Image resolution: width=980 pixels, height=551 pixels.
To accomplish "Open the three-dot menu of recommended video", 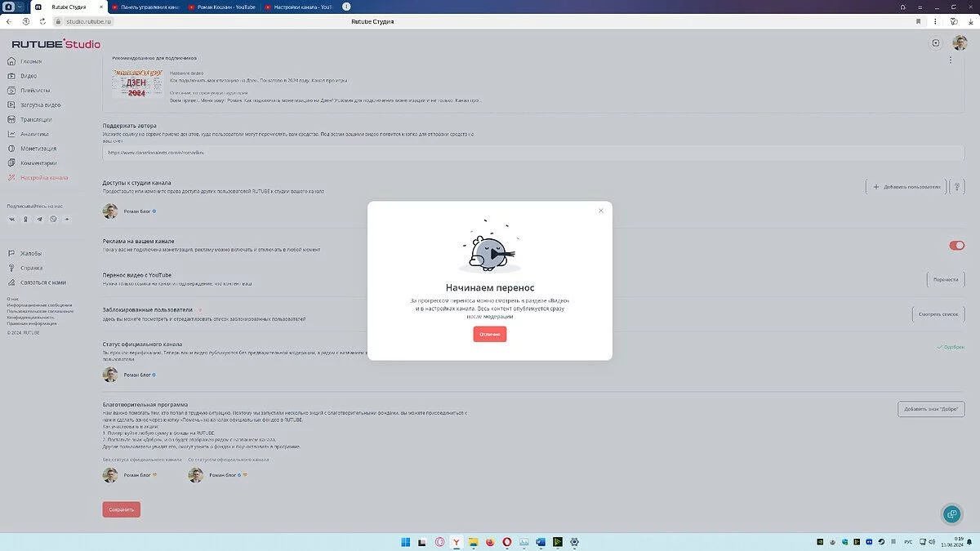I will tap(951, 60).
